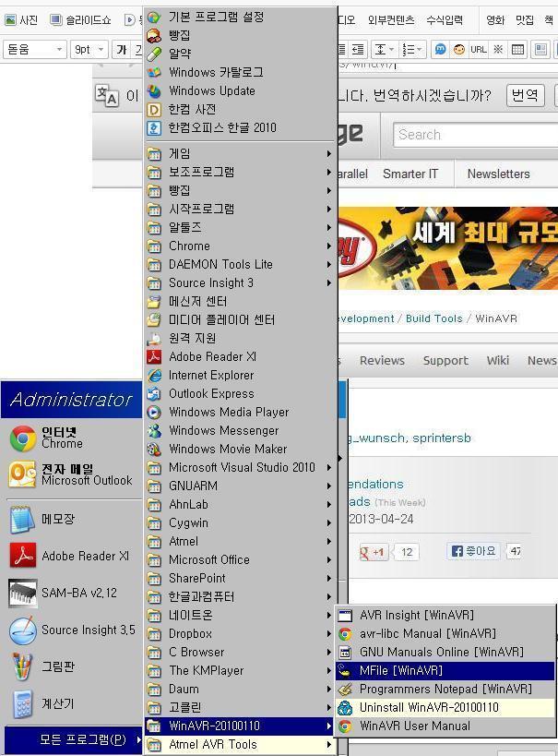558x756 pixels.
Task: Open Source Insight 3.5 shortcut
Action: coord(72,630)
